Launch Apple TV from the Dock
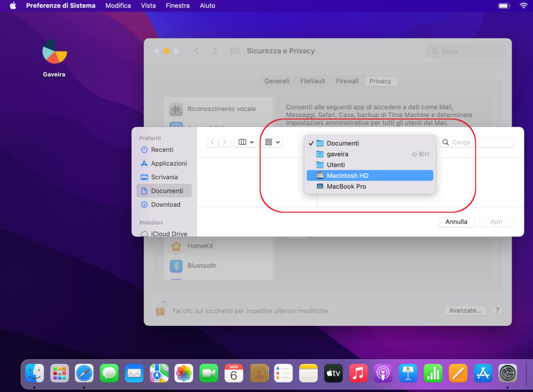Image resolution: width=533 pixels, height=392 pixels. 333,373
